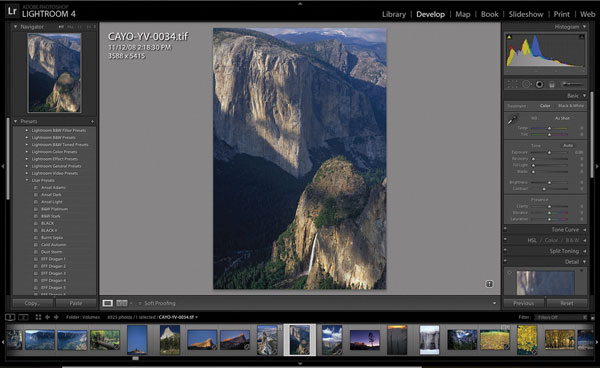Screen dimensions: 600x368
Task: Open grid view icon in filmstrip bar
Action: coord(38,317)
